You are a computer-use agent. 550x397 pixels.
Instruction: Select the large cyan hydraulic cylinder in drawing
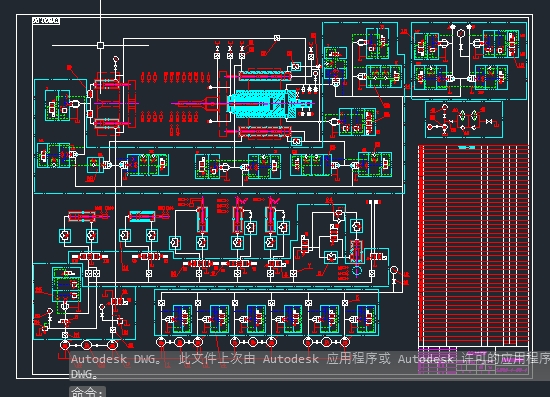pos(263,104)
